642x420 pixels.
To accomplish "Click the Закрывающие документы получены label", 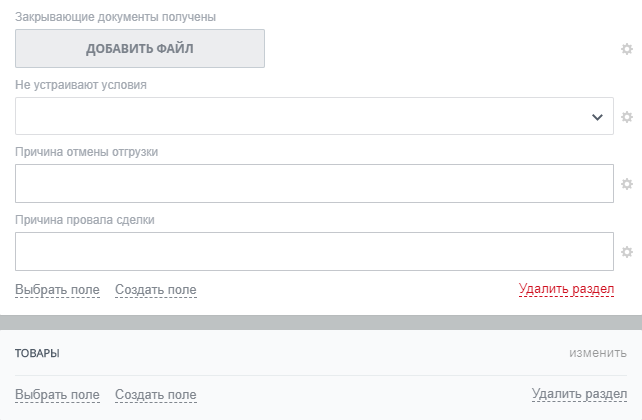I will click(115, 17).
